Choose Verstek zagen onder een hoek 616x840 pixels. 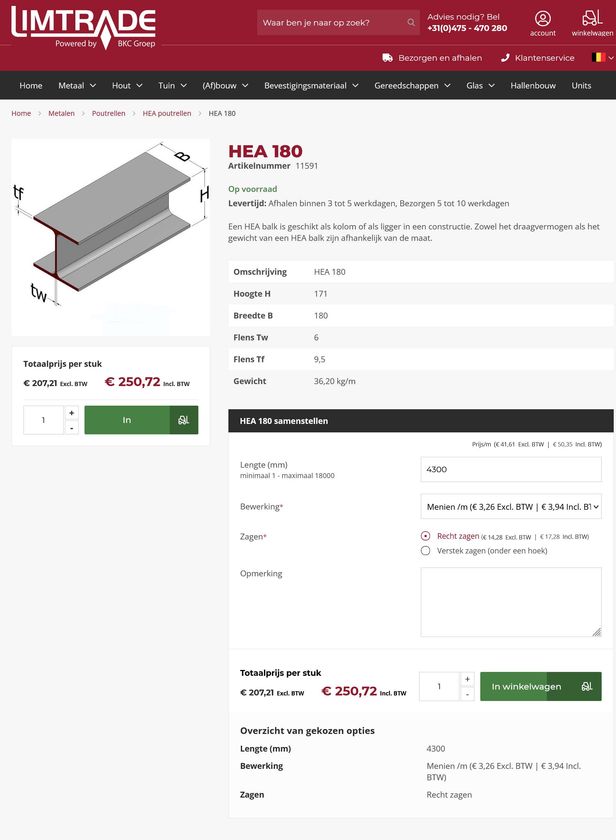point(425,551)
